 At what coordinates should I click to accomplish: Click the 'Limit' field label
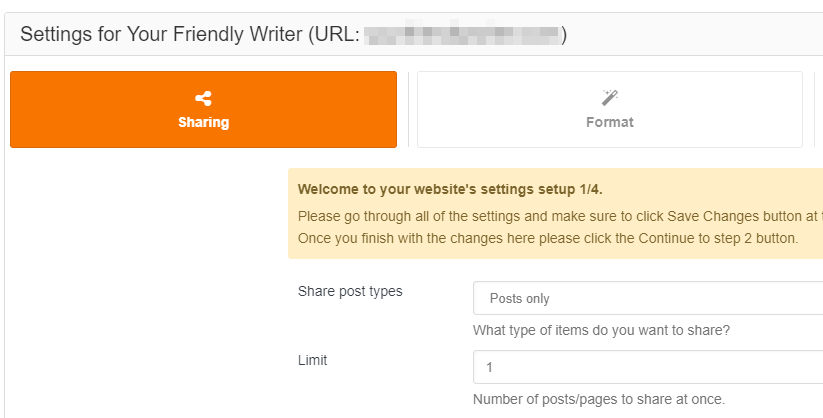click(x=312, y=360)
